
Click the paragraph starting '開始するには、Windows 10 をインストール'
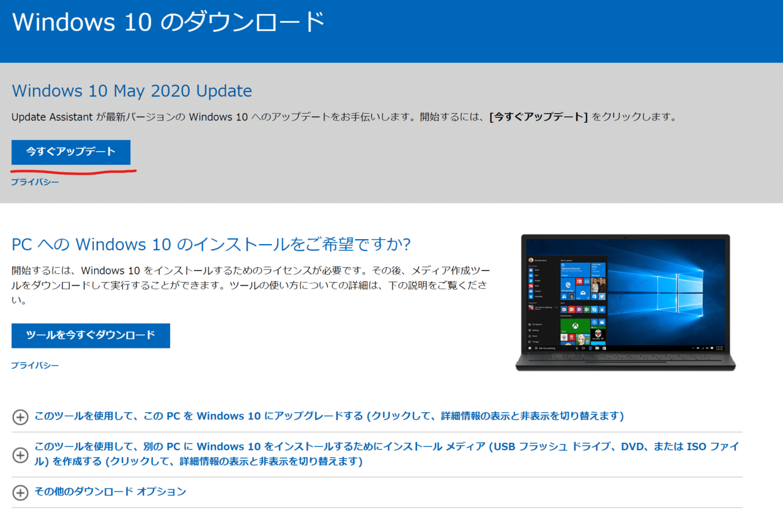pos(251,285)
